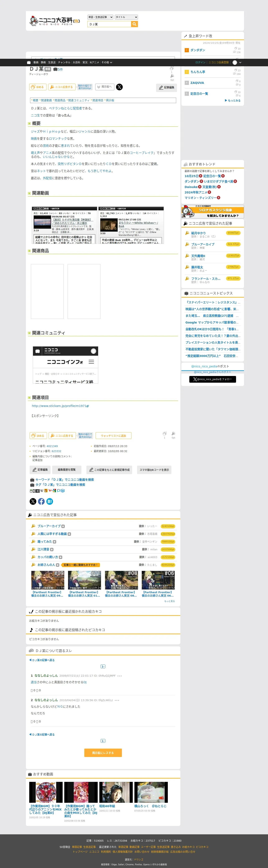Click party popper icon next to 結月ゆかり
The image size is (268, 868).
pos(187,233)
